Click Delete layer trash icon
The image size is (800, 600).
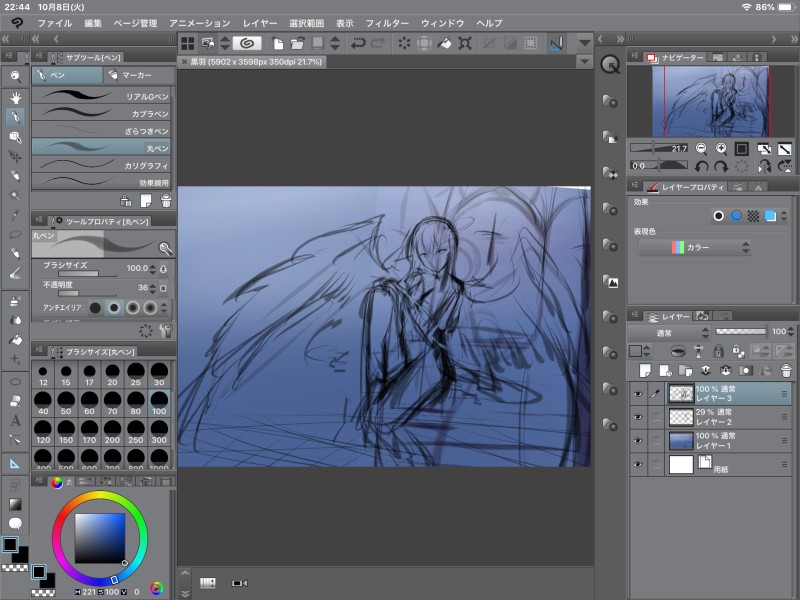click(x=786, y=370)
